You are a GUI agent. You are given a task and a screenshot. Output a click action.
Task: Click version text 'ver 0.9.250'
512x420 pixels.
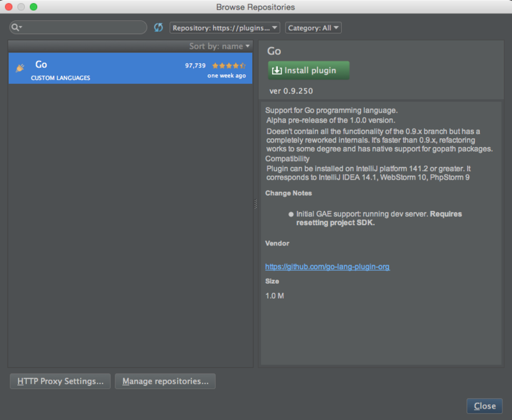(x=291, y=91)
